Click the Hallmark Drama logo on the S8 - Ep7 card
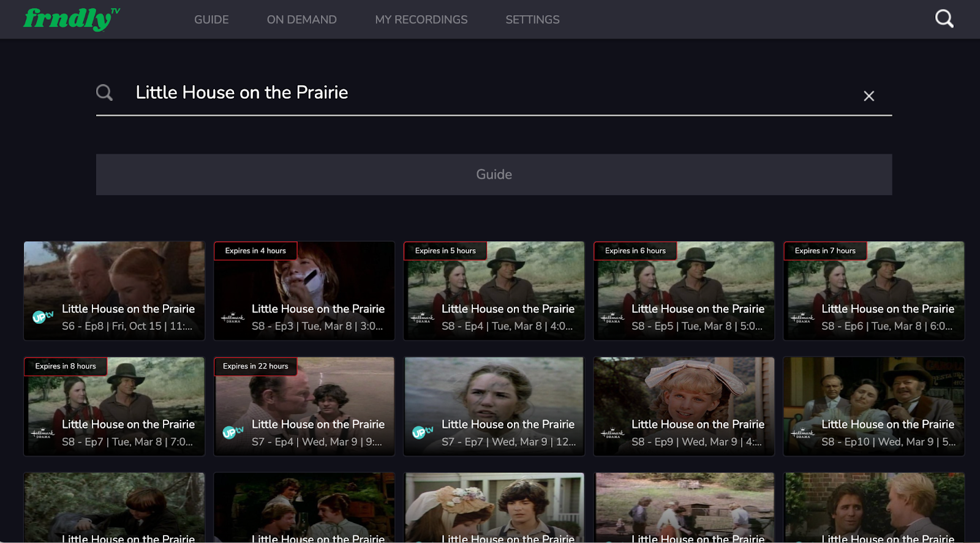 tap(43, 433)
